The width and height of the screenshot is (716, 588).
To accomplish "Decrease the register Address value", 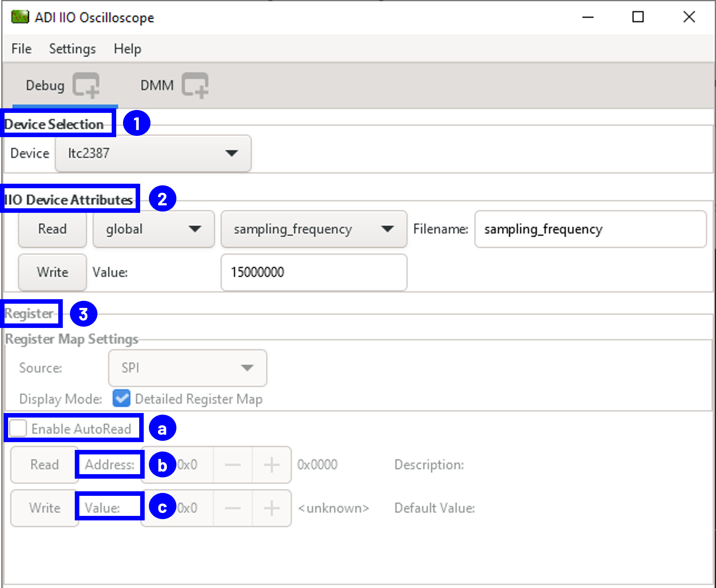I will coord(232,465).
